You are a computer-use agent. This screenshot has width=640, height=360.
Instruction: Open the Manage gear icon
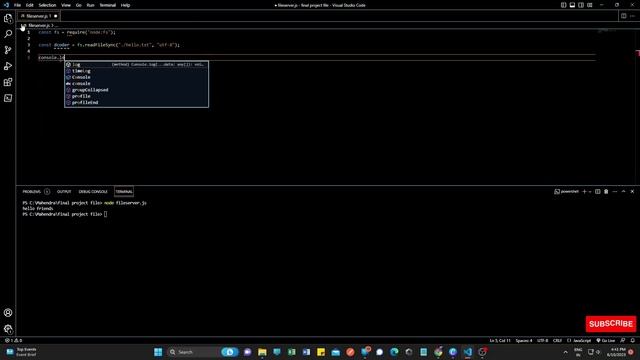click(x=8, y=329)
